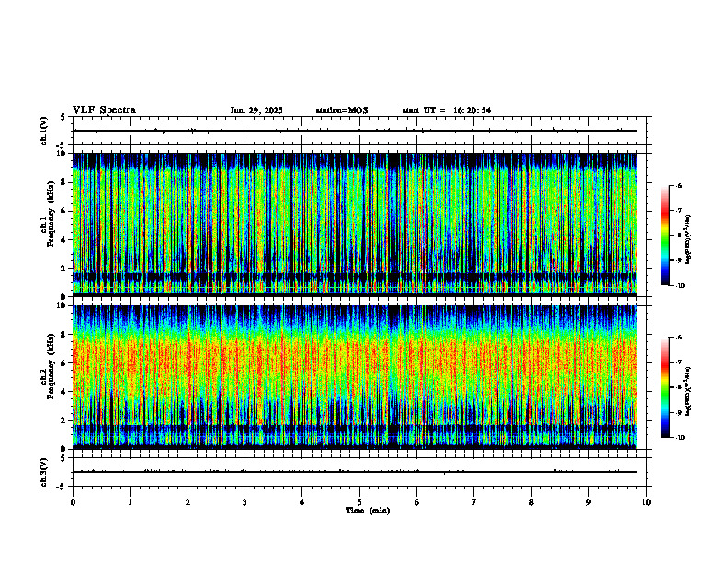
Task: Click the date "Jan. 29, 2025"
Action: (256, 110)
